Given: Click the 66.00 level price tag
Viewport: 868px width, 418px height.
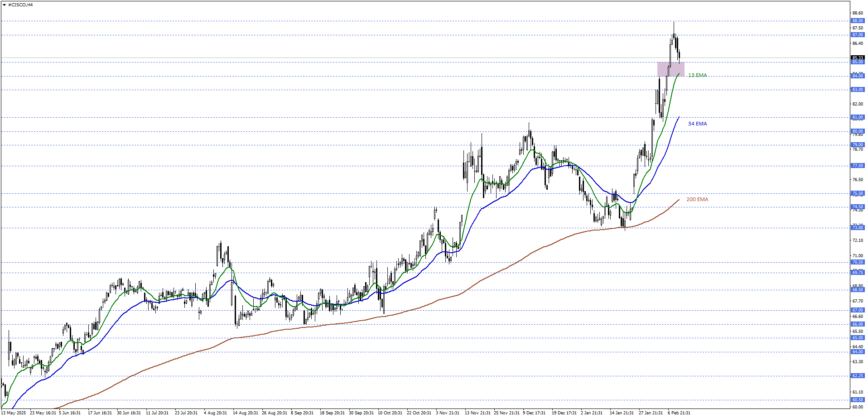Looking at the screenshot, I should 858,324.
